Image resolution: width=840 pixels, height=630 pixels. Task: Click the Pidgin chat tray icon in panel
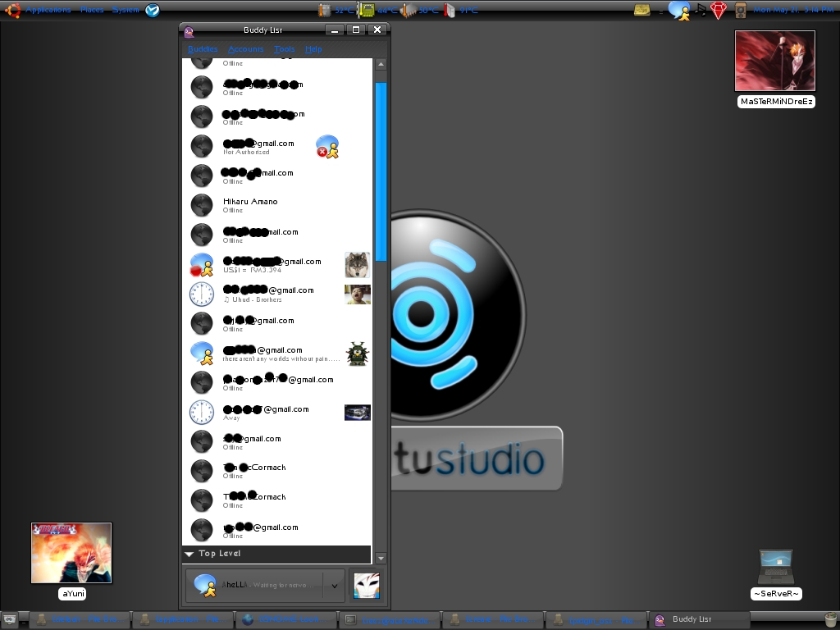point(679,10)
